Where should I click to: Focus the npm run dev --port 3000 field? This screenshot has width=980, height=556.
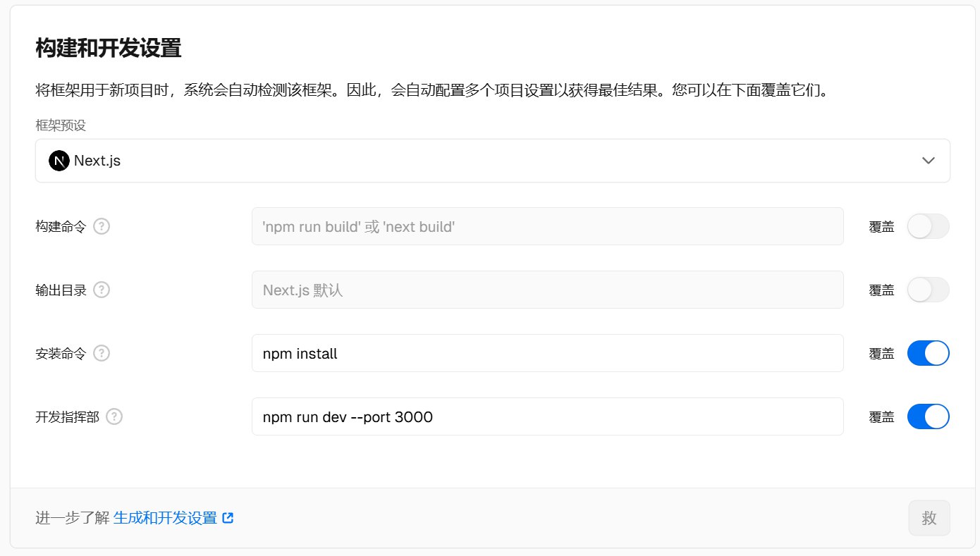click(548, 416)
